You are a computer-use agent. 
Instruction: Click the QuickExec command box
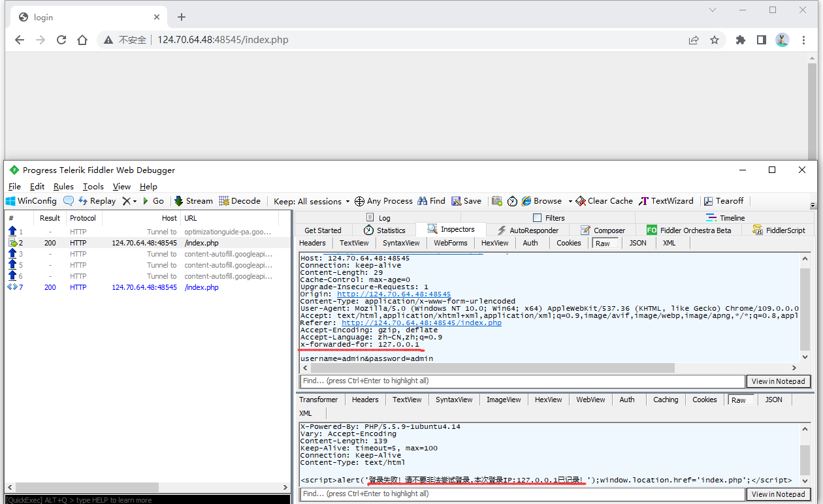click(x=146, y=499)
